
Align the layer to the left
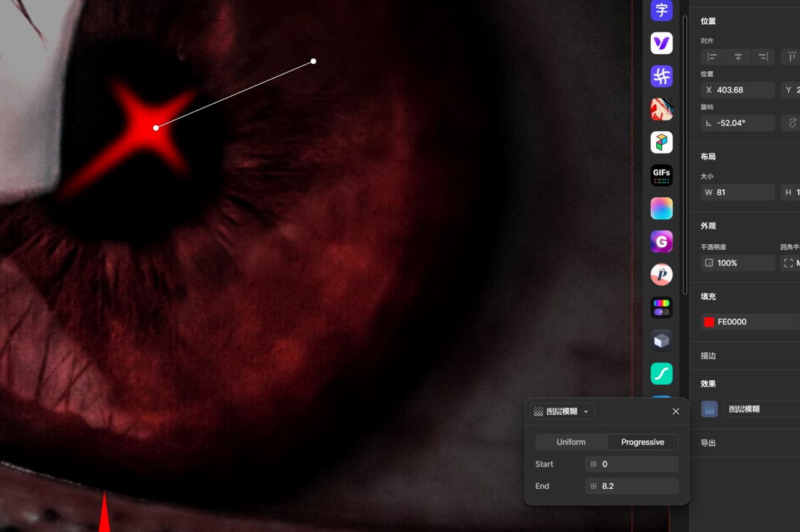[712, 57]
